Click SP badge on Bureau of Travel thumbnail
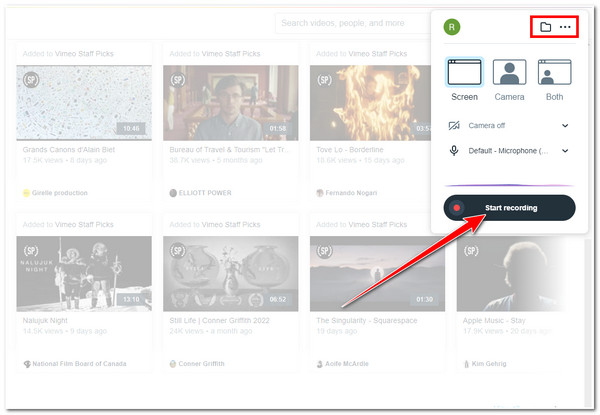The height and width of the screenshot is (415, 600). click(178, 80)
